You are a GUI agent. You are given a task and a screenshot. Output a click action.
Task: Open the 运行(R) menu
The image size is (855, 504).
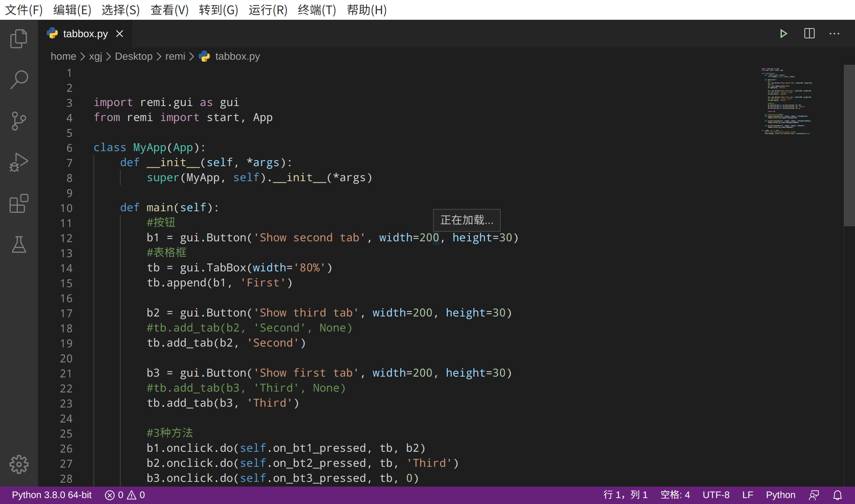pos(268,10)
